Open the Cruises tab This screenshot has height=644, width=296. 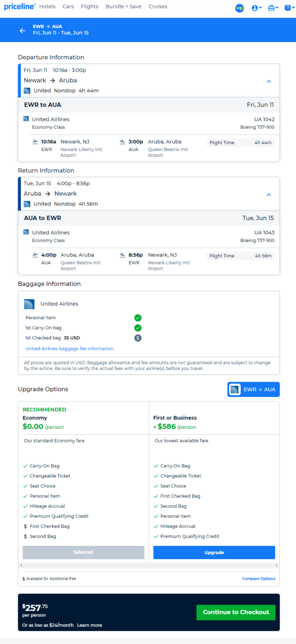158,7
